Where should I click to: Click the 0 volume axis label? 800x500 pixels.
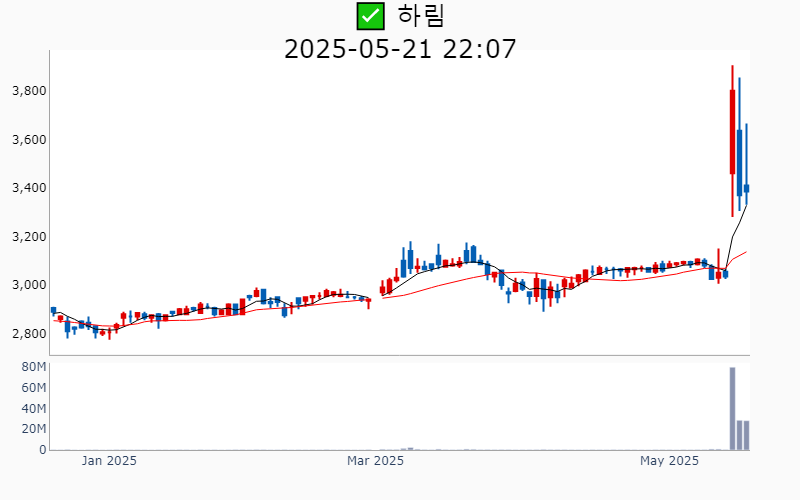coord(43,450)
